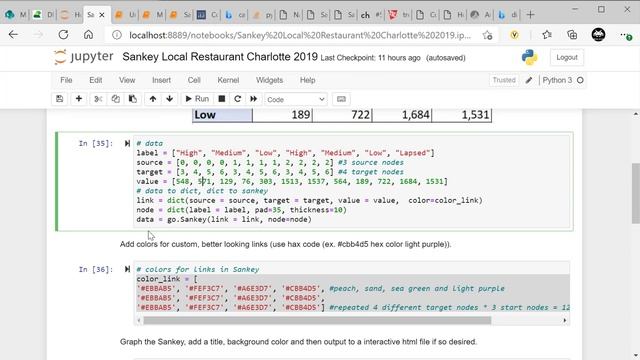Close the active Sa browser tab
This screenshot has height=360, width=640.
[102, 15]
